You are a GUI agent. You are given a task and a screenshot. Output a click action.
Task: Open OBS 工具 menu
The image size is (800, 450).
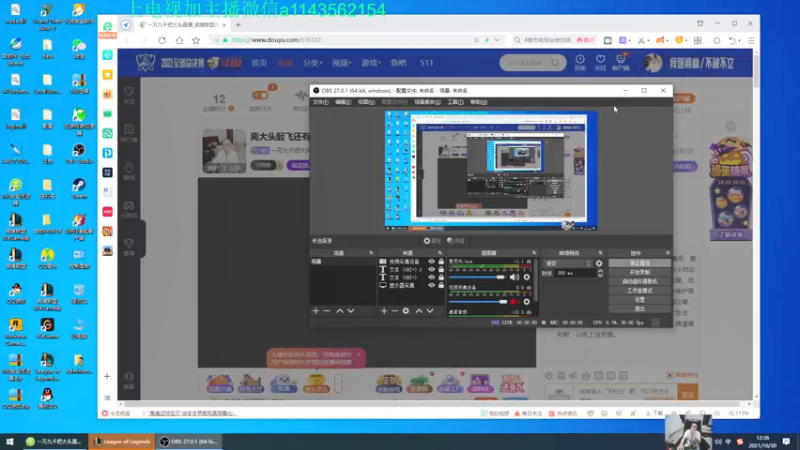(x=455, y=102)
